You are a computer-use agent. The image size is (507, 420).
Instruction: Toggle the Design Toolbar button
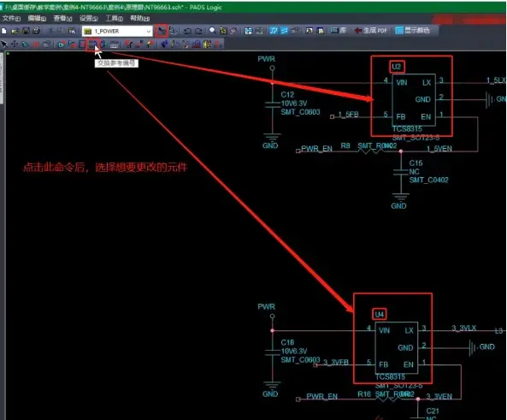pyautogui.click(x=173, y=31)
